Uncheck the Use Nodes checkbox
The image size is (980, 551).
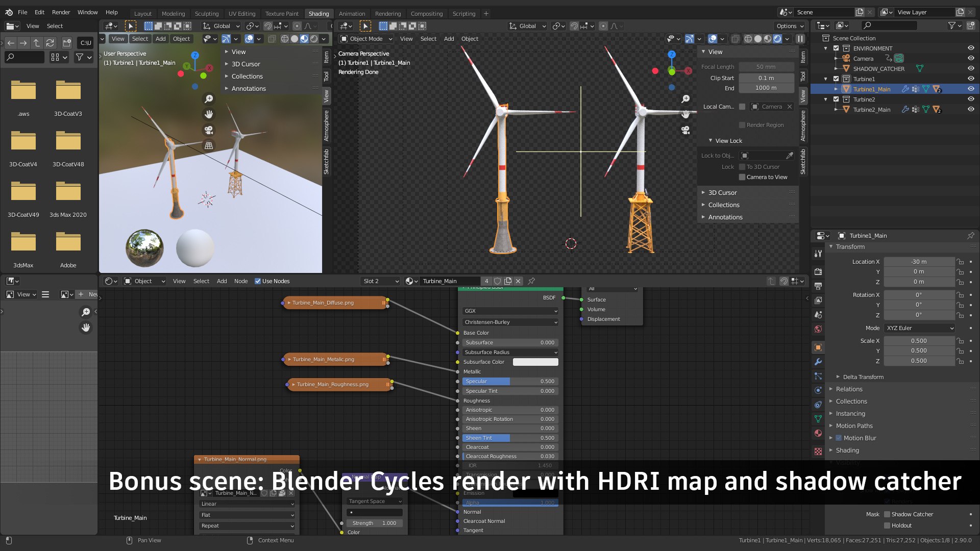coord(258,281)
